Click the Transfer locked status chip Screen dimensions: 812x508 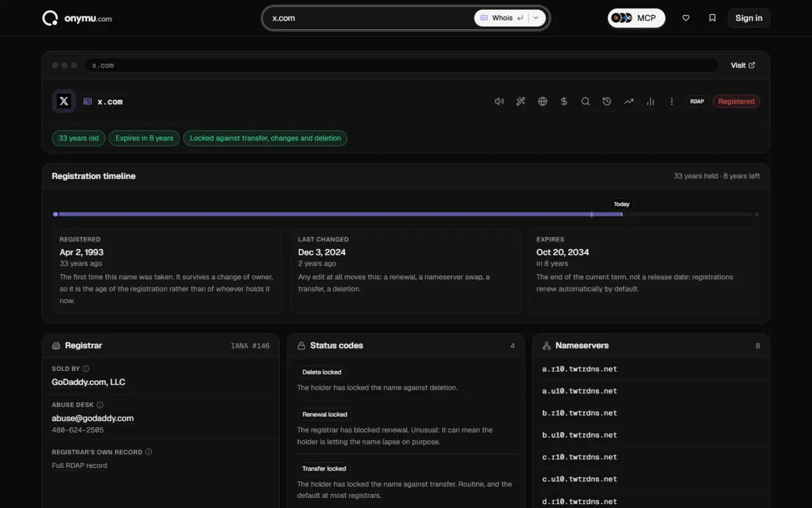point(324,469)
